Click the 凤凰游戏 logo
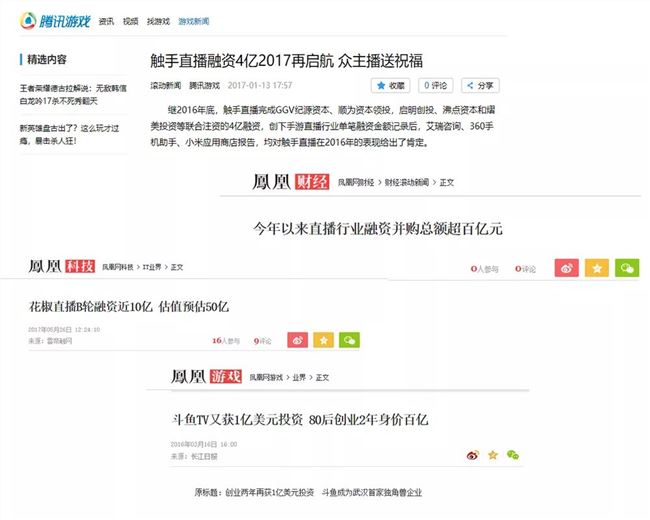 [x=206, y=377]
